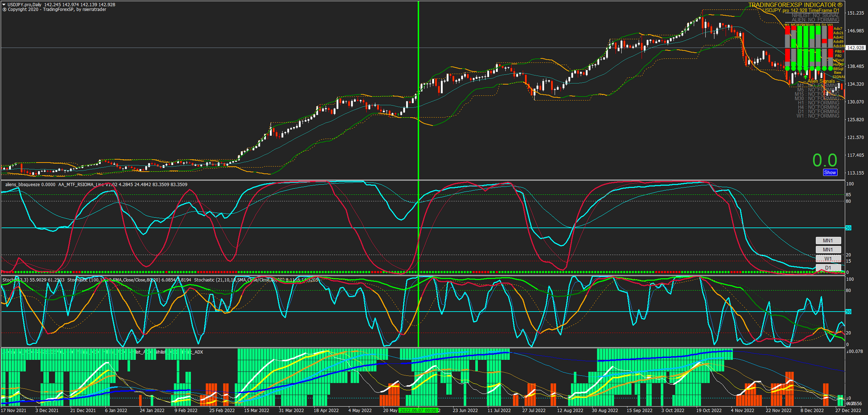Image resolution: width=868 pixels, height=415 pixels.
Task: Click the 146.985 price axis label
Action: click(x=855, y=31)
